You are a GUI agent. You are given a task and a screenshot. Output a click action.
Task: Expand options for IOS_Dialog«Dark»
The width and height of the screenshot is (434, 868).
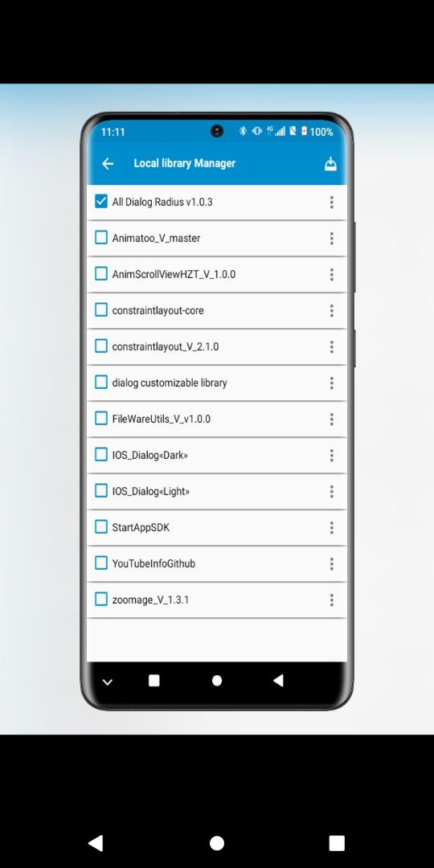pyautogui.click(x=332, y=455)
